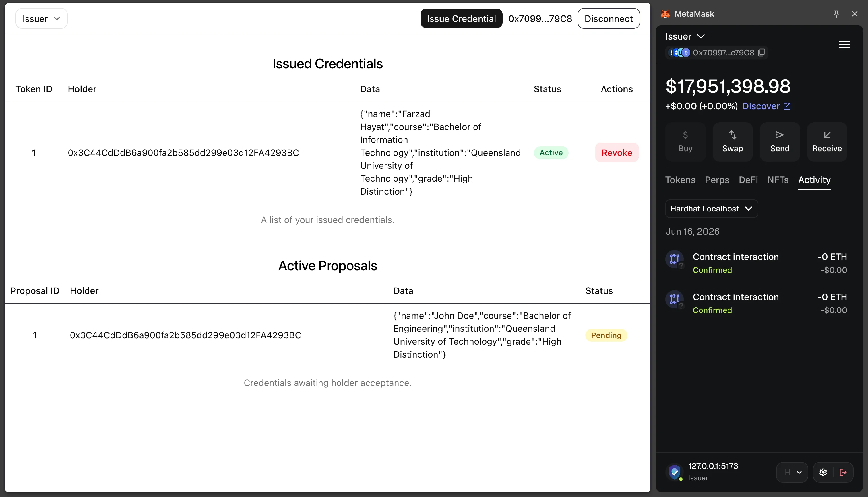Switch to the Tokens tab
Viewport: 868px width, 497px height.
pos(680,180)
